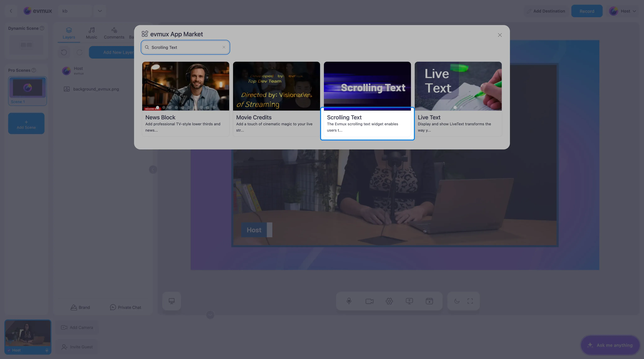Switch to the Layers tab

[x=69, y=33]
